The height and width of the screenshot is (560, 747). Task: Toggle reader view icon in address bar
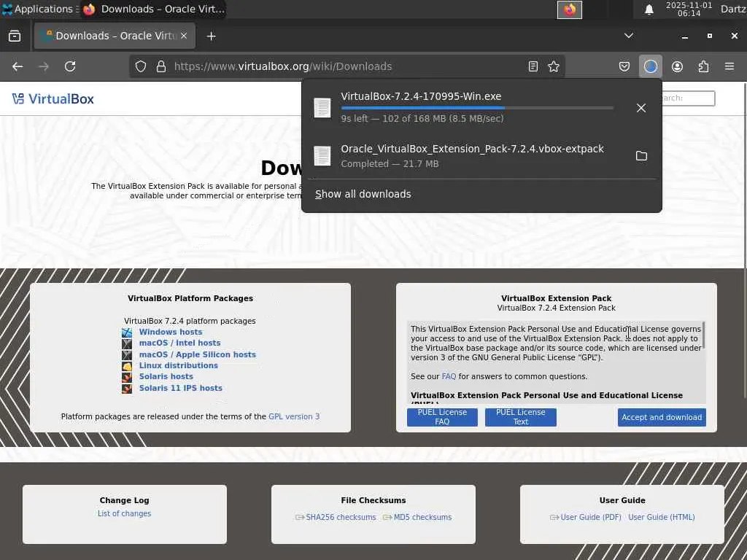pyautogui.click(x=533, y=66)
